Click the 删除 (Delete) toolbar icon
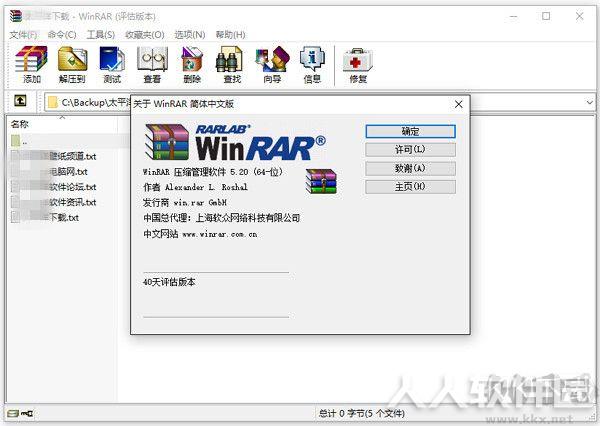This screenshot has width=600, height=426. tap(192, 64)
